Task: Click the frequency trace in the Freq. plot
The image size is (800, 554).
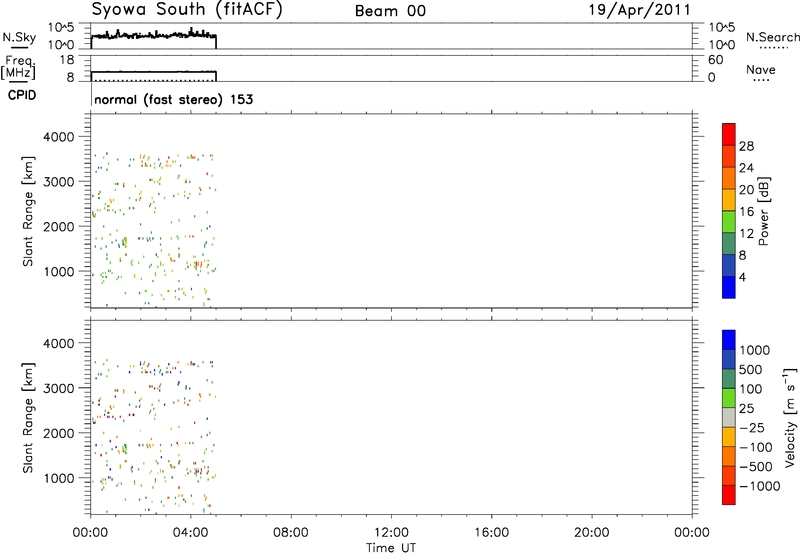Action: [154, 72]
